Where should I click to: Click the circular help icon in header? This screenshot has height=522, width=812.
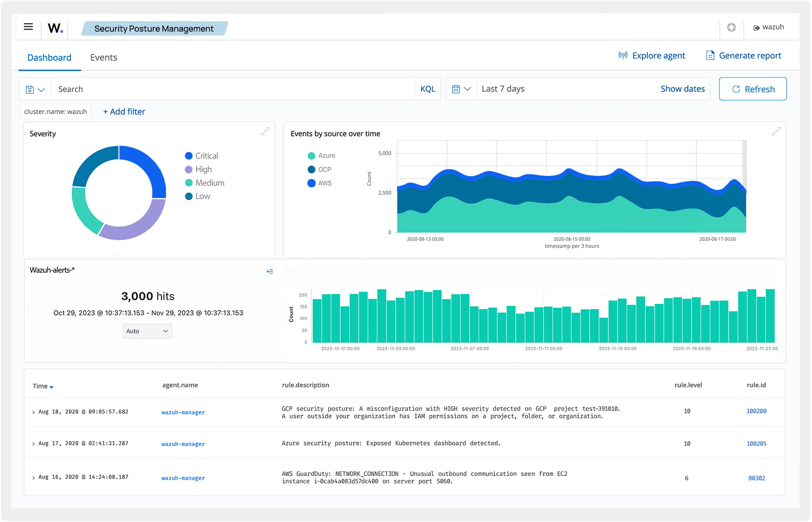[x=731, y=27]
